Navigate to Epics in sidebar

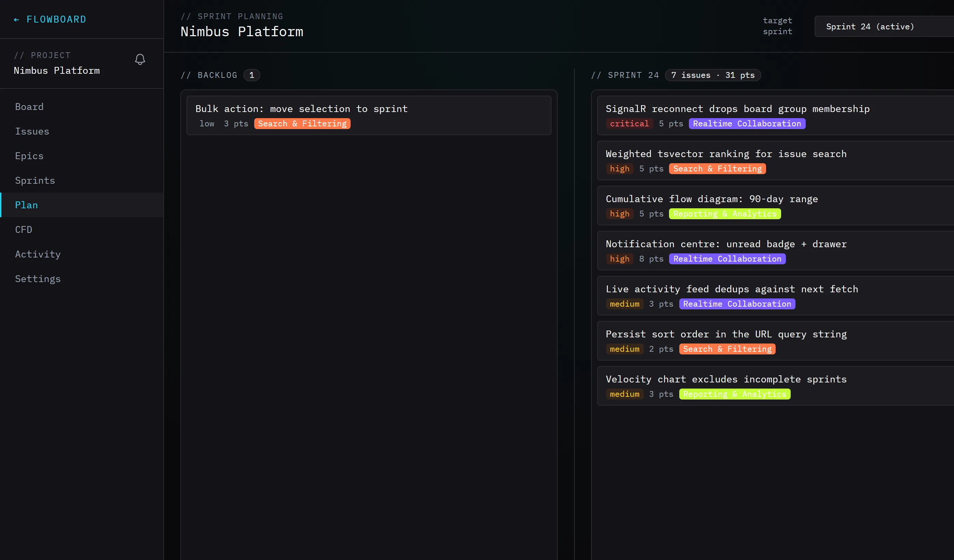82,156
